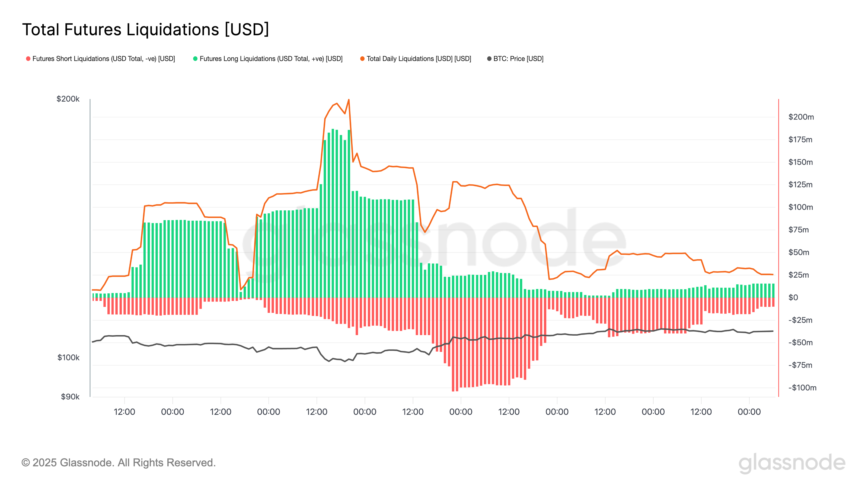868x488 pixels.
Task: Click the $90k left axis label
Action: (70, 396)
